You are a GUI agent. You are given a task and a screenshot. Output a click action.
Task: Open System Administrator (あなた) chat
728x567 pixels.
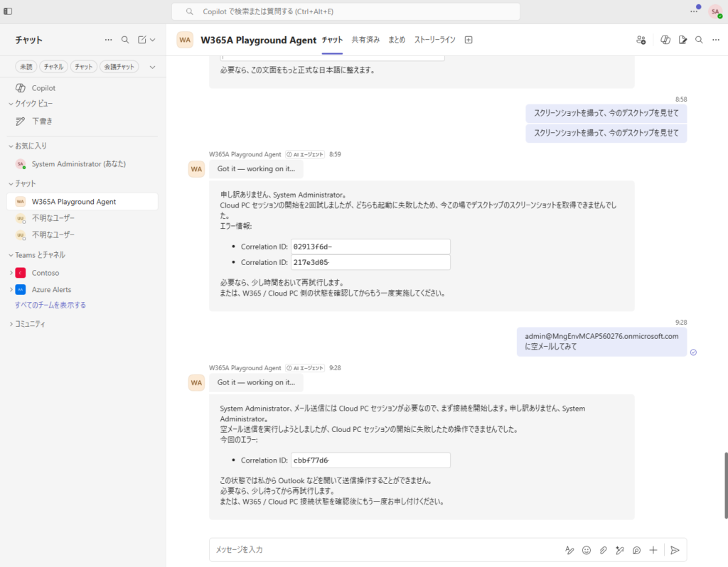tap(78, 164)
